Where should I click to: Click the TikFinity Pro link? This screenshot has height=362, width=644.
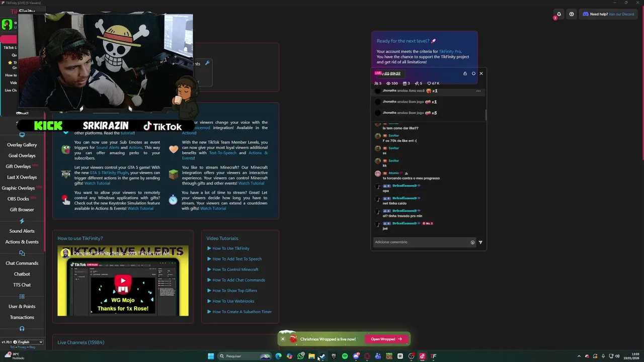(x=450, y=51)
